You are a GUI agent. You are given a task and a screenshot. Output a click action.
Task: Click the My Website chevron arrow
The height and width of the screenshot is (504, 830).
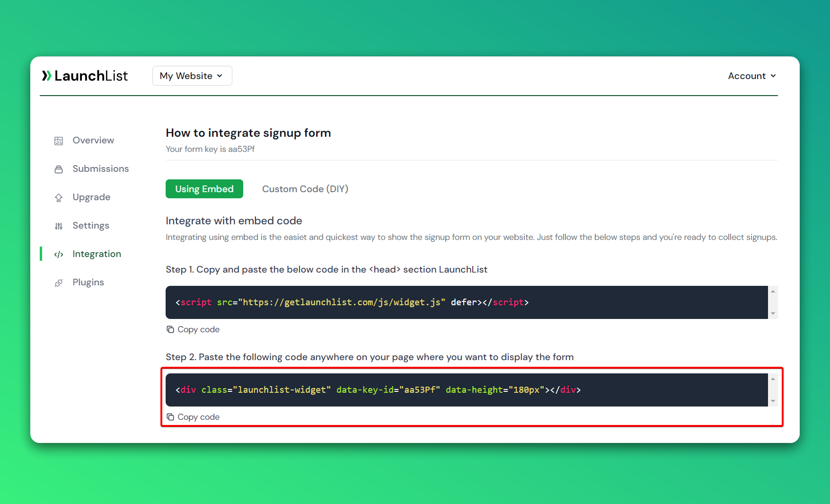tap(220, 76)
